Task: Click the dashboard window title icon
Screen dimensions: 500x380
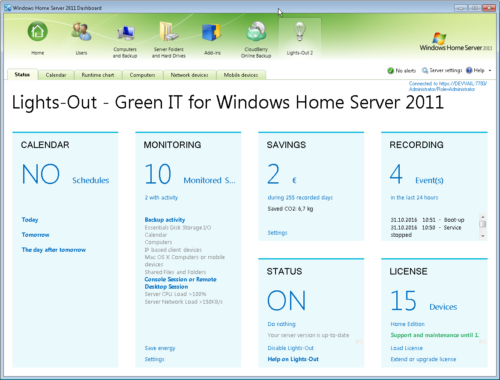Action: 8,8
